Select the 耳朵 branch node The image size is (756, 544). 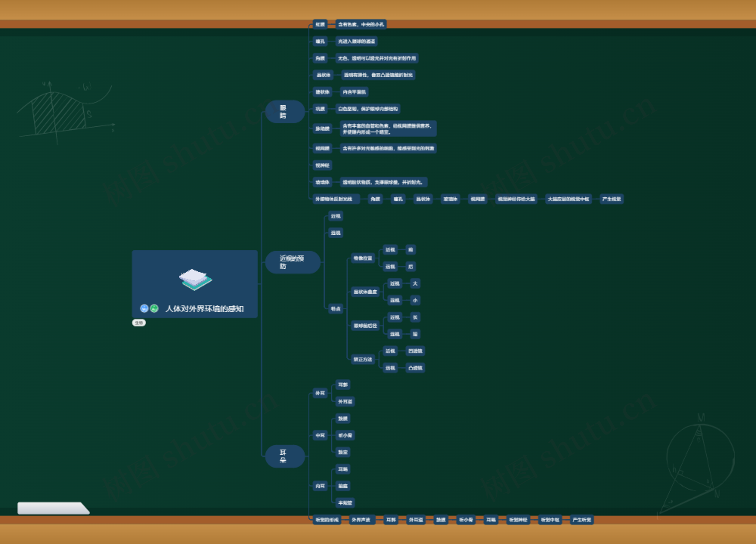(285, 456)
